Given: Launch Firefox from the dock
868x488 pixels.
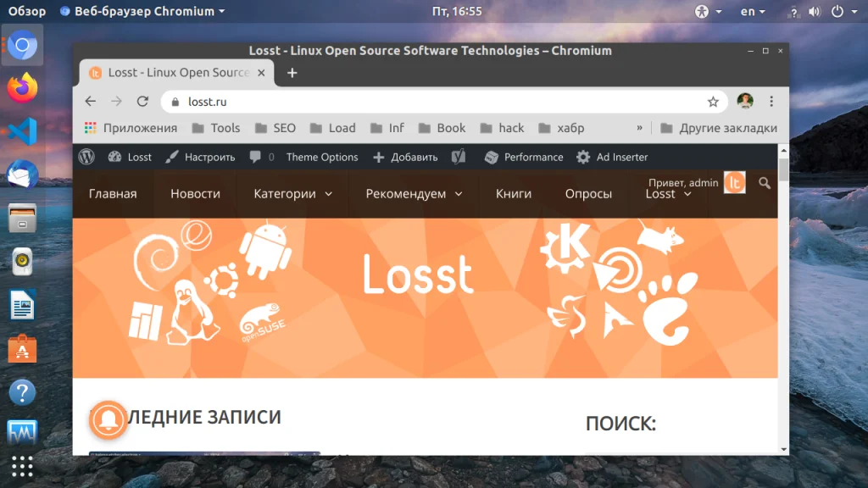Looking at the screenshot, I should [22, 88].
